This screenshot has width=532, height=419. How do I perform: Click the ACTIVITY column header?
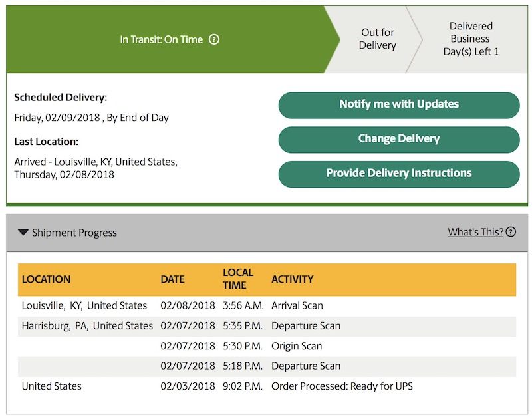[x=292, y=279]
